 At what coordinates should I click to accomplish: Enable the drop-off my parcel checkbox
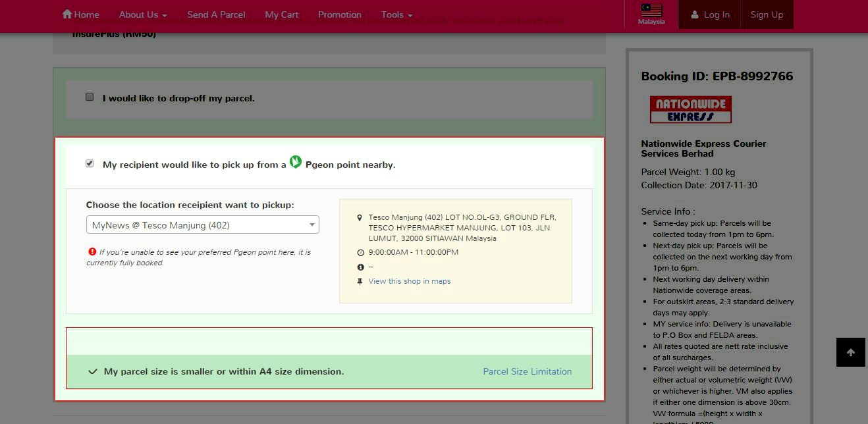point(90,97)
